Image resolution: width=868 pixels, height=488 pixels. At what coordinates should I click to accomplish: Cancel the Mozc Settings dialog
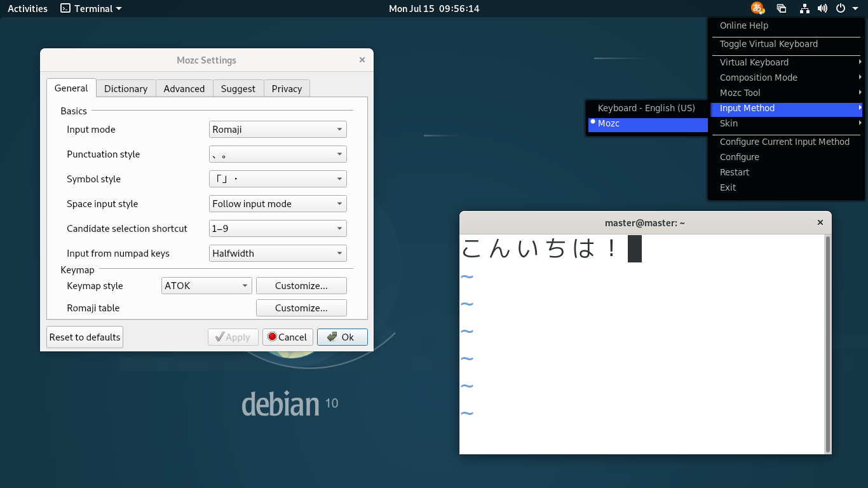287,337
